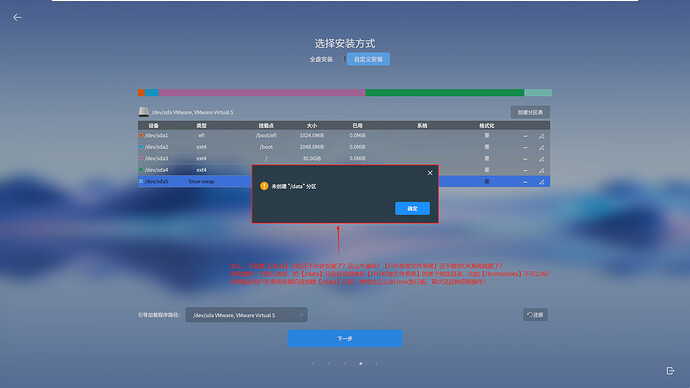Click the /dev/sda disk drive icon
Screen dimensions: 690x388
(143, 112)
